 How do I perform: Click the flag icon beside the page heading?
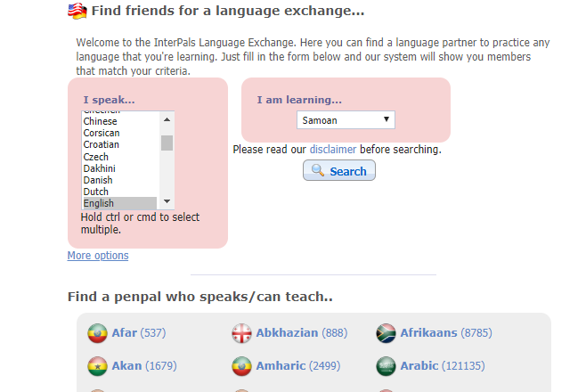(77, 12)
